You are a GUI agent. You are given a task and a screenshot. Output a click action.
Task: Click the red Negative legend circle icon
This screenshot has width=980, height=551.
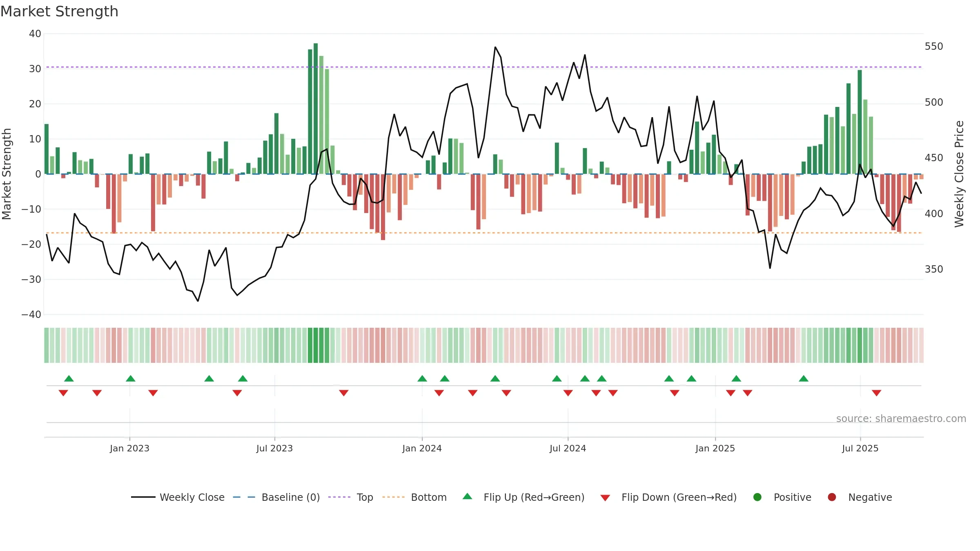click(x=832, y=497)
